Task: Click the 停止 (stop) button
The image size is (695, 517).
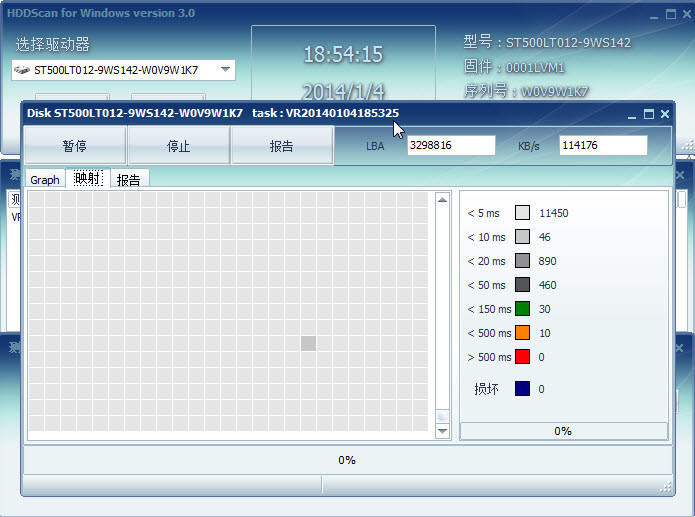Action: 178,145
